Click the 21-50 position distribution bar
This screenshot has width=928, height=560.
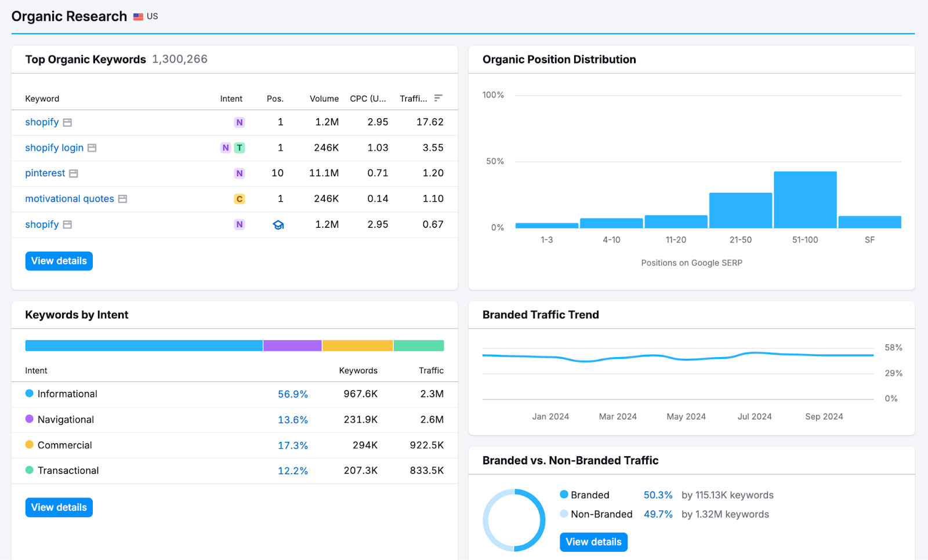click(x=741, y=210)
